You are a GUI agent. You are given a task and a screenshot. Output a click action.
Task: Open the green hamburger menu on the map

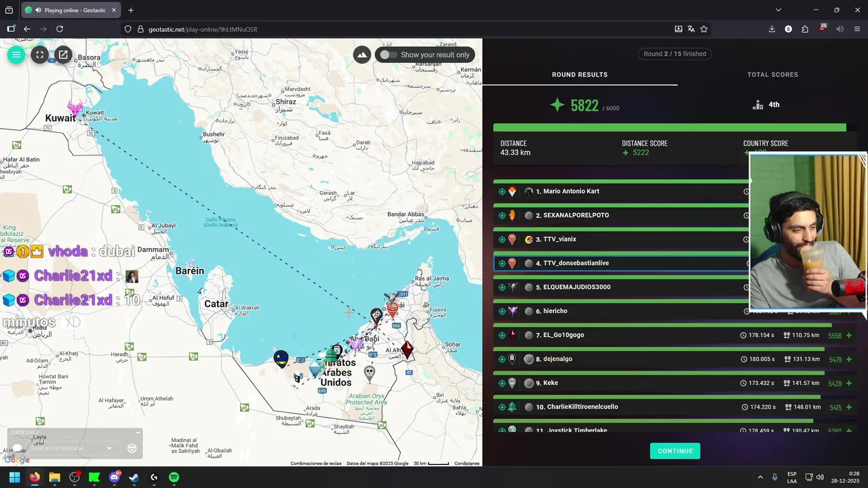(16, 55)
